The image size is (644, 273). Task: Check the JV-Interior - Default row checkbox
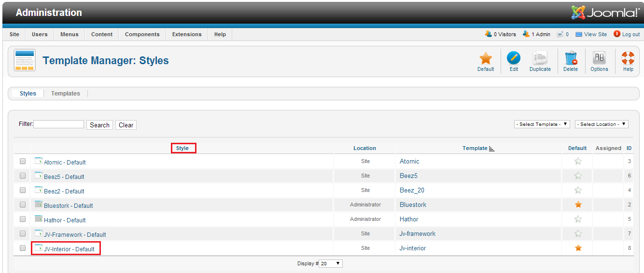coord(23,248)
